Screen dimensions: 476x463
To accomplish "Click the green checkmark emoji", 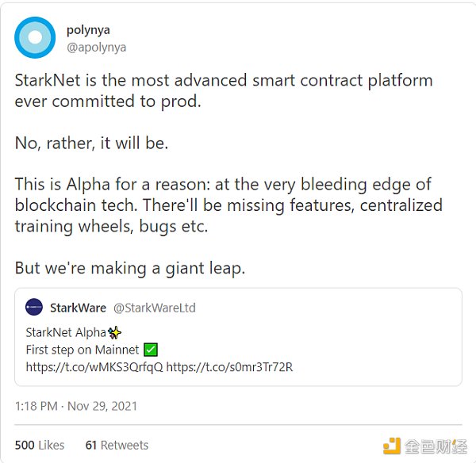I will tap(152, 350).
